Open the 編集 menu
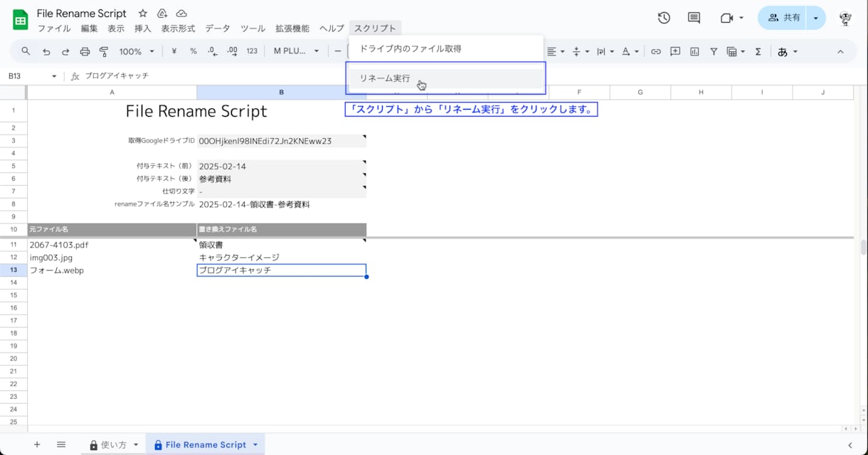This screenshot has width=868, height=455. (x=90, y=28)
